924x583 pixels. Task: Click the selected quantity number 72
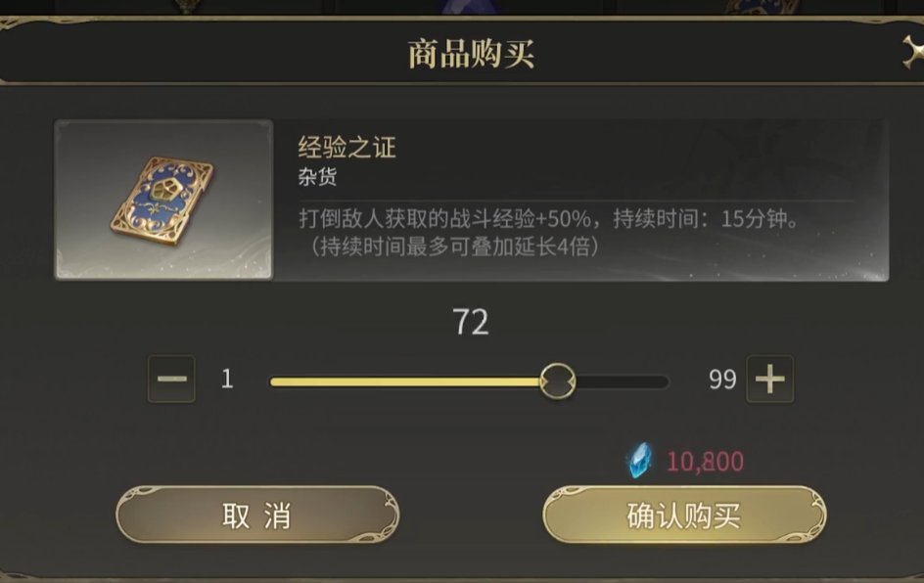(x=470, y=324)
